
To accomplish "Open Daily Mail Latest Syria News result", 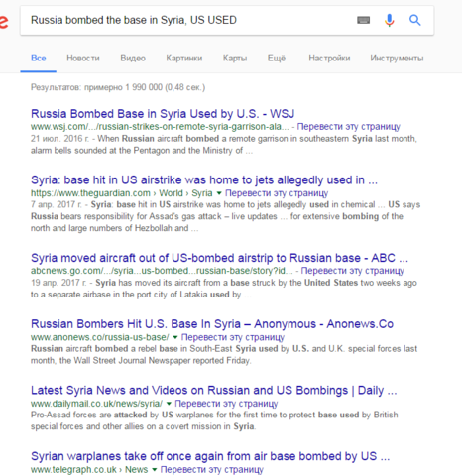I will [x=214, y=391].
